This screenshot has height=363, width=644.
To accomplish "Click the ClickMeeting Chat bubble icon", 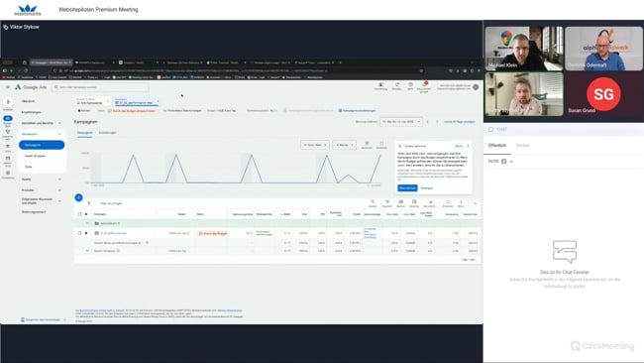I will coord(490,129).
